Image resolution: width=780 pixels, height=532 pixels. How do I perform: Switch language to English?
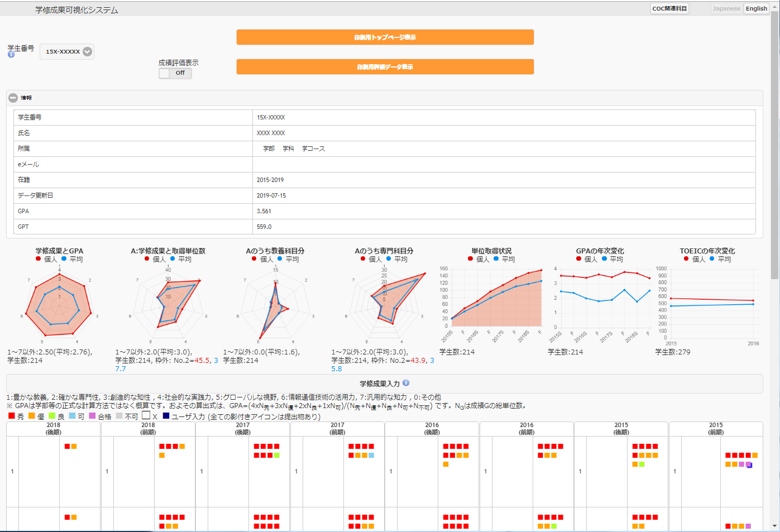click(756, 8)
